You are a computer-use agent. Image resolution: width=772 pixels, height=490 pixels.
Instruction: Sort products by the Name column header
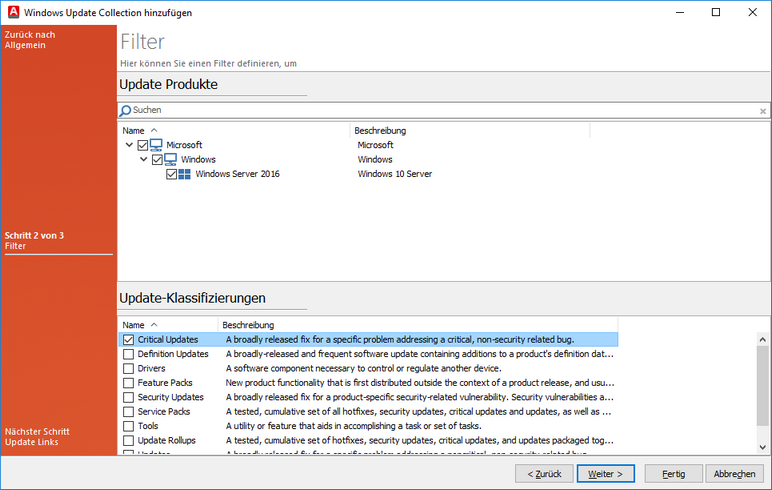pos(234,131)
